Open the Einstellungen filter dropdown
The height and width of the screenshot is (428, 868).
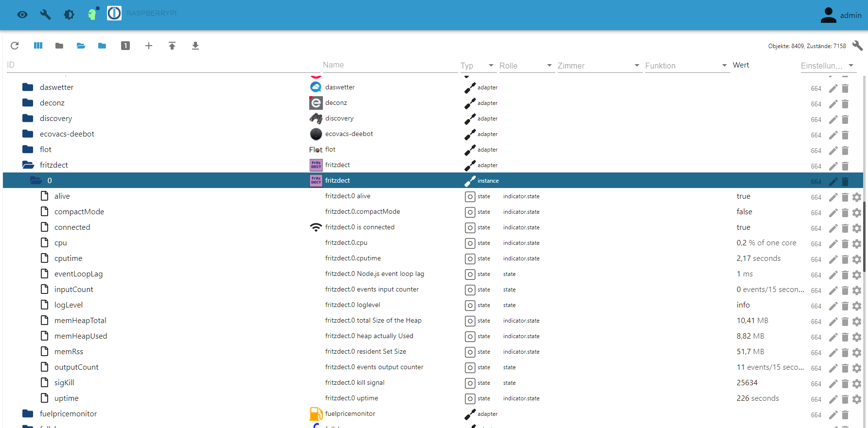click(828, 66)
